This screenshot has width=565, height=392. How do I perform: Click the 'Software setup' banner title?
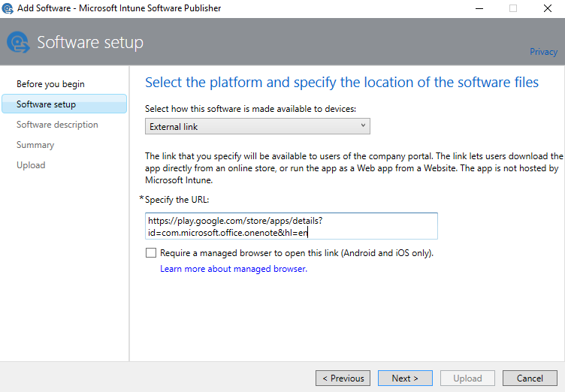90,43
